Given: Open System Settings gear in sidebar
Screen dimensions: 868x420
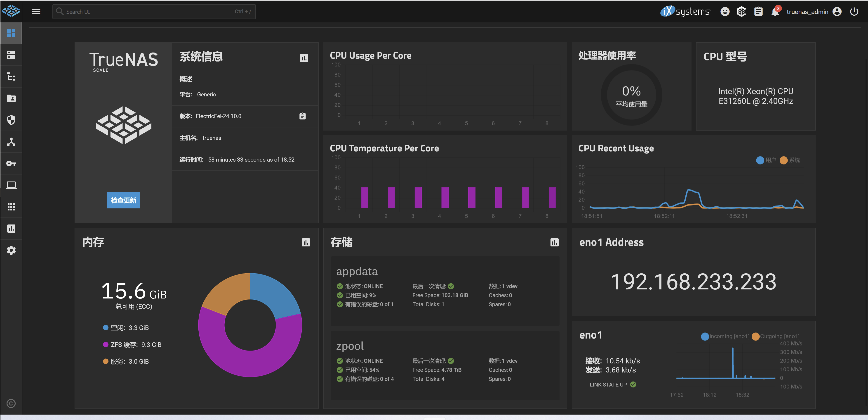Looking at the screenshot, I should click(11, 250).
